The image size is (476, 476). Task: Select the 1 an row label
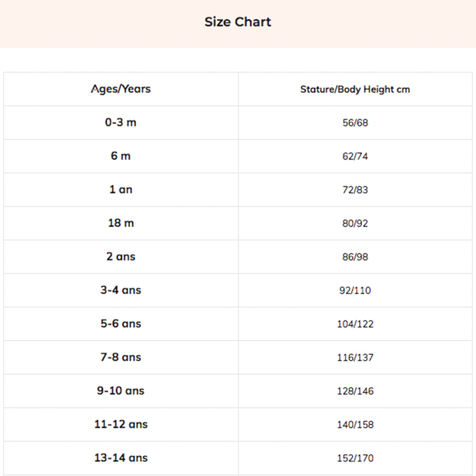(x=121, y=189)
